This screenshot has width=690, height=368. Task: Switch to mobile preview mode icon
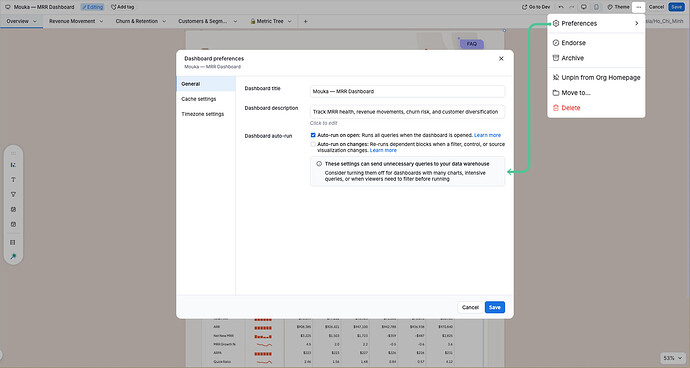click(596, 7)
